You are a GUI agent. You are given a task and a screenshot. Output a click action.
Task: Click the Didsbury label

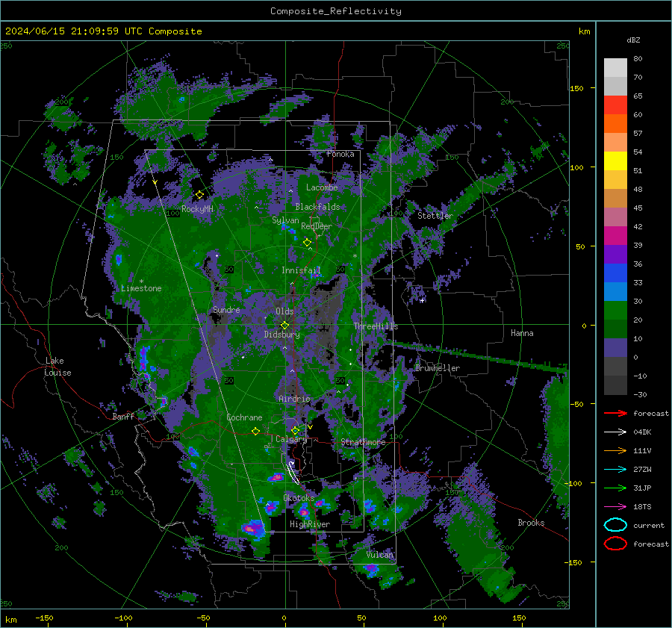coord(282,335)
